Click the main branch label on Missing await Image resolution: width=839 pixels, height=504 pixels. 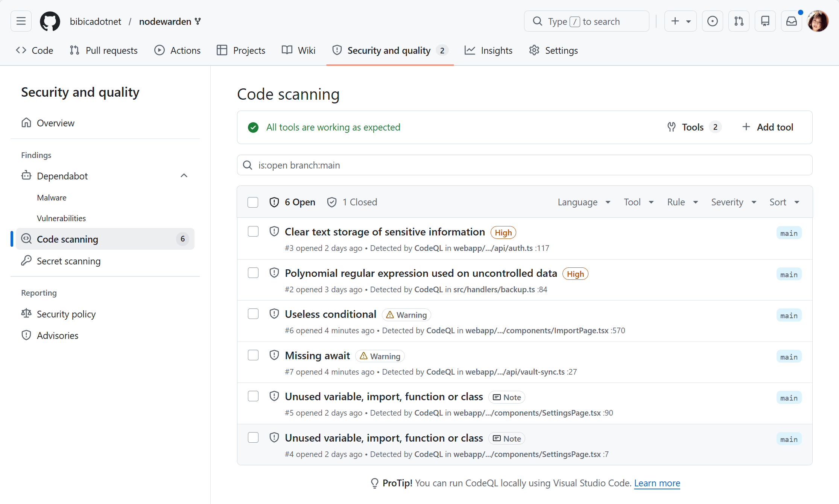[789, 357]
